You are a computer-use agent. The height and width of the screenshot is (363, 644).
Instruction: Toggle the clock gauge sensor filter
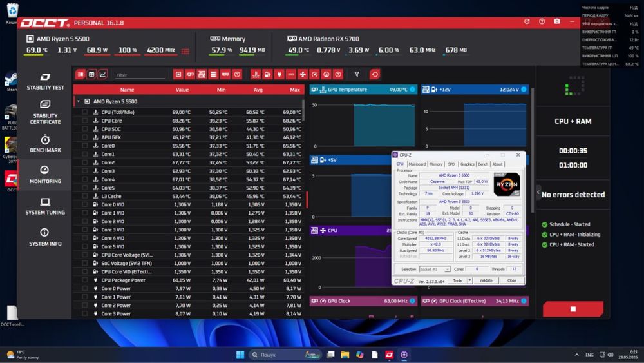(315, 74)
